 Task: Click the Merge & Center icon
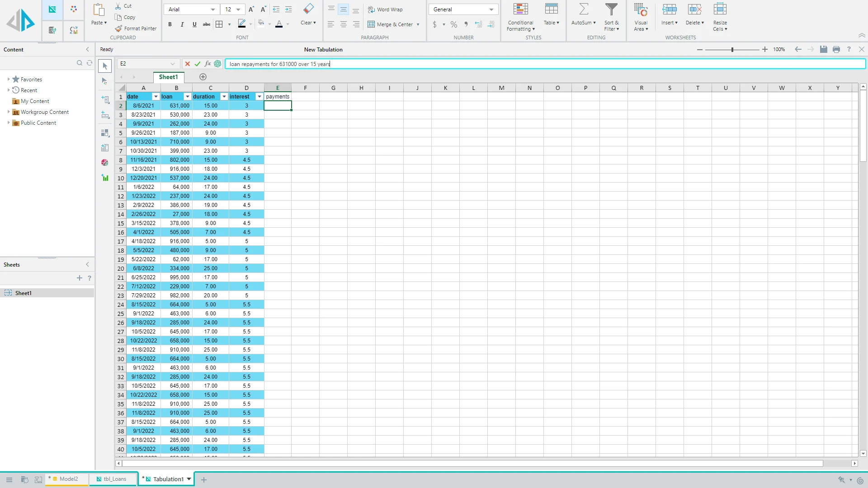point(371,24)
